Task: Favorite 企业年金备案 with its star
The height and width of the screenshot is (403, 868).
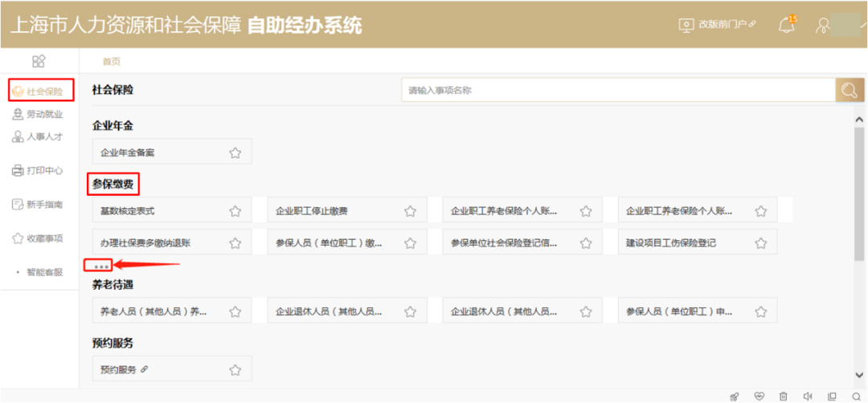Action: point(235,153)
